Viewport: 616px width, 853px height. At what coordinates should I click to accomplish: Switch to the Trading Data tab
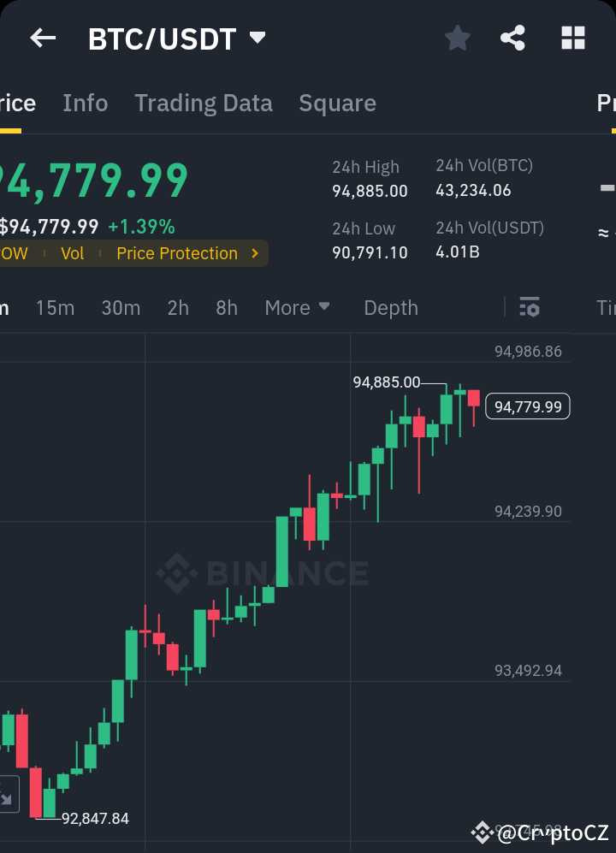coord(203,103)
